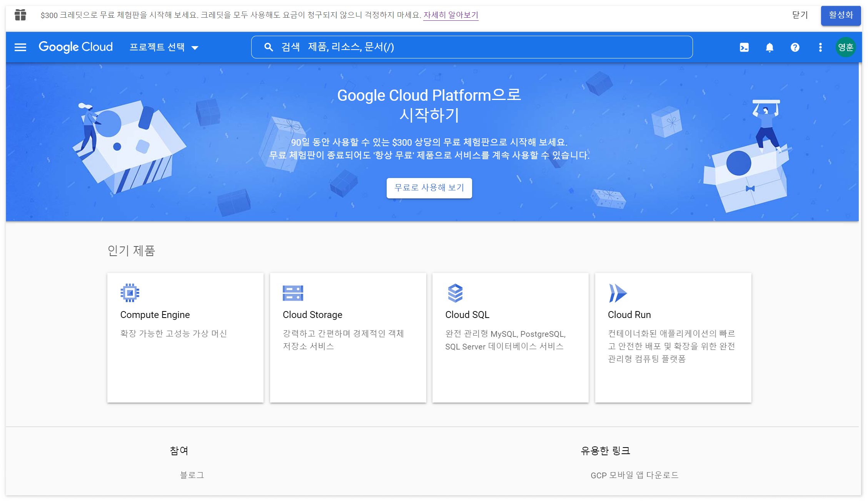This screenshot has height=501, width=868.
Task: Open the 블로그 link
Action: tap(192, 475)
